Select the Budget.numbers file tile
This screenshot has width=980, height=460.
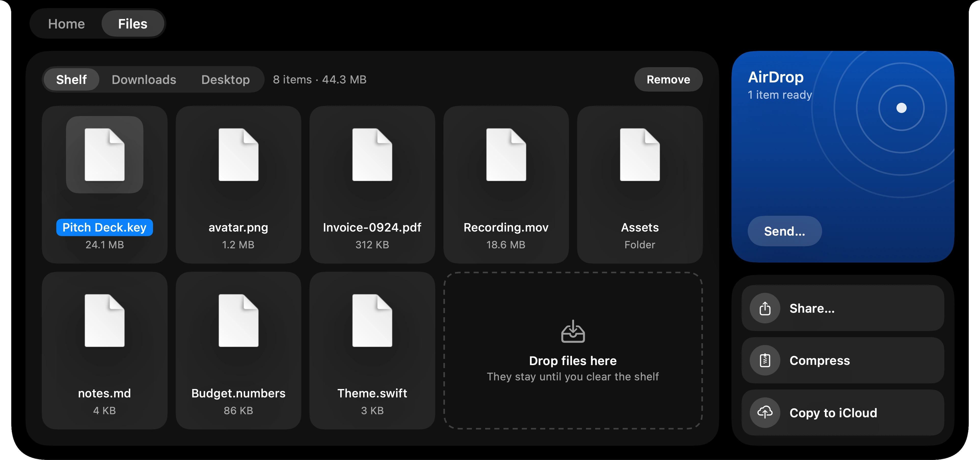click(x=239, y=351)
